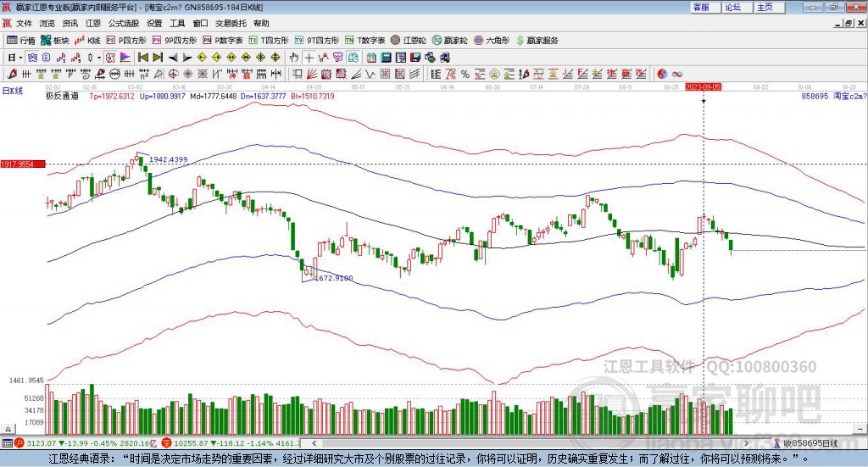Open the P四方形 tool

click(126, 41)
